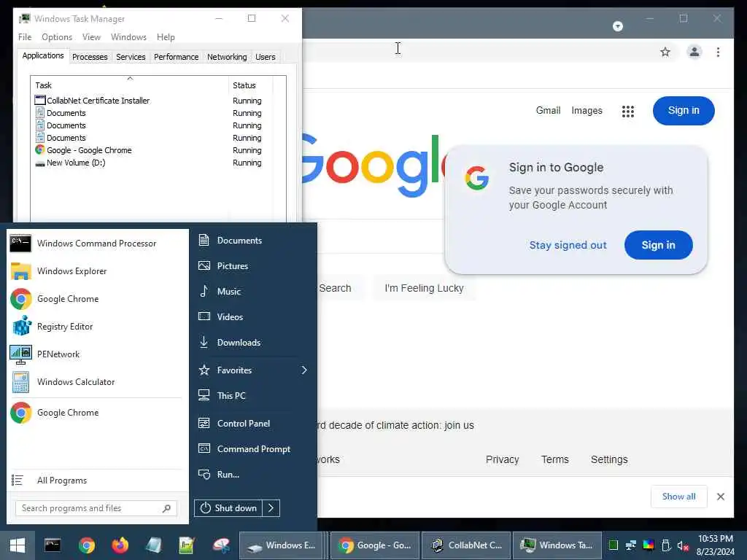Switch to the Processes tab
Viewport: 747px width, 560px height.
point(90,57)
